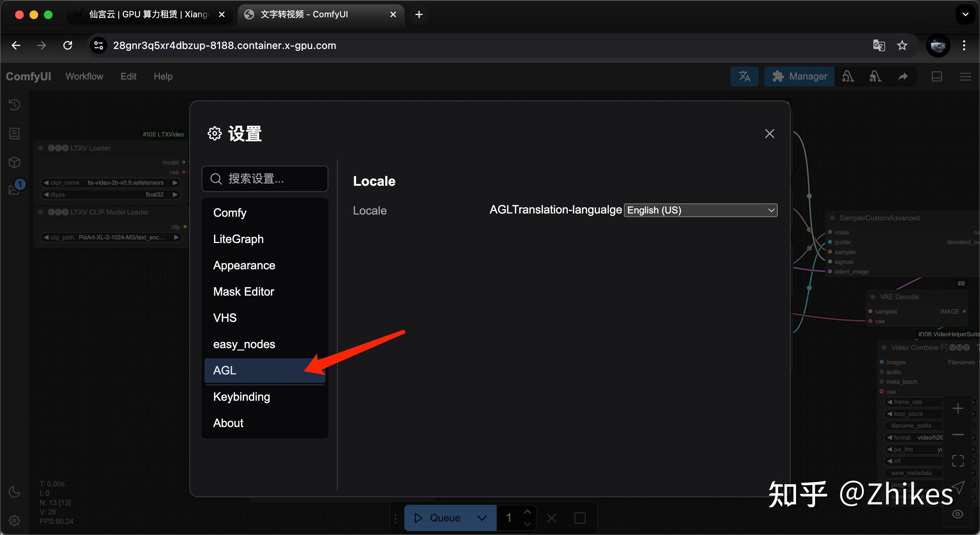Image resolution: width=980 pixels, height=535 pixels.
Task: Click the VAE Decode node title
Action: (x=899, y=297)
